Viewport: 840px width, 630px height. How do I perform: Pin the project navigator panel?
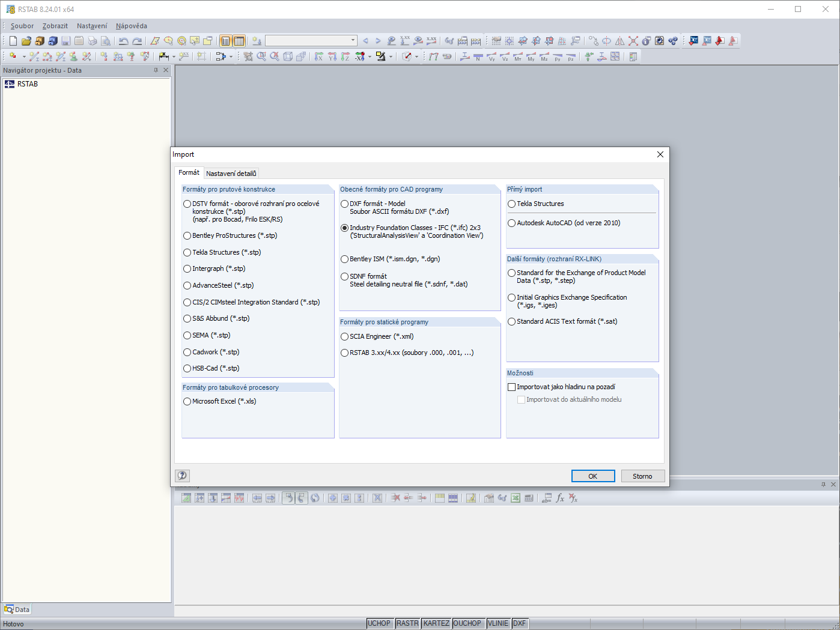(x=156, y=70)
